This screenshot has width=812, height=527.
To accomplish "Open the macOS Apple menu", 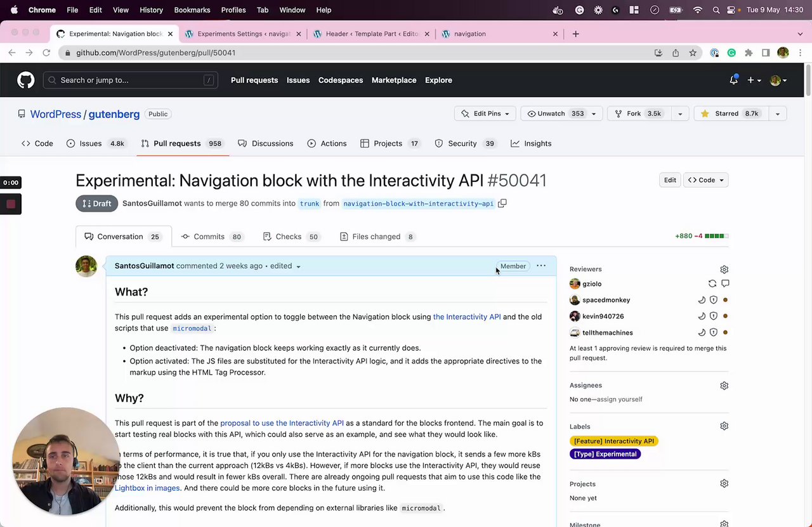I will 14,10.
